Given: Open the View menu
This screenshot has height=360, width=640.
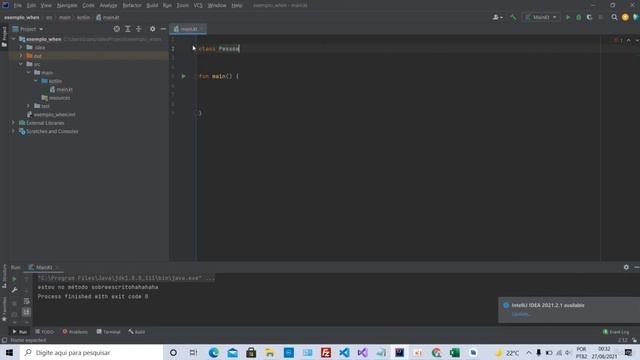Looking at the screenshot, I should [46, 5].
